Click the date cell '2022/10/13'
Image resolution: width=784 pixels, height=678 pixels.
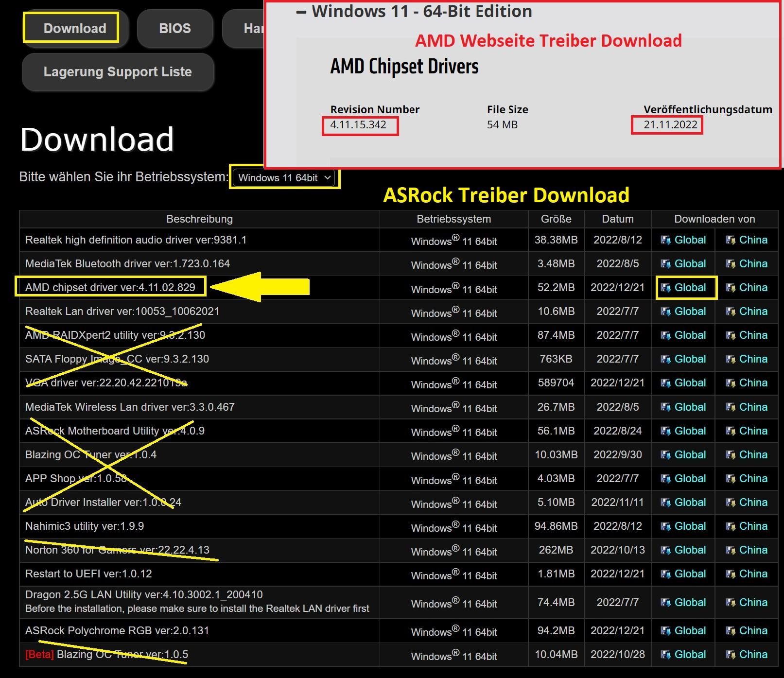point(618,550)
